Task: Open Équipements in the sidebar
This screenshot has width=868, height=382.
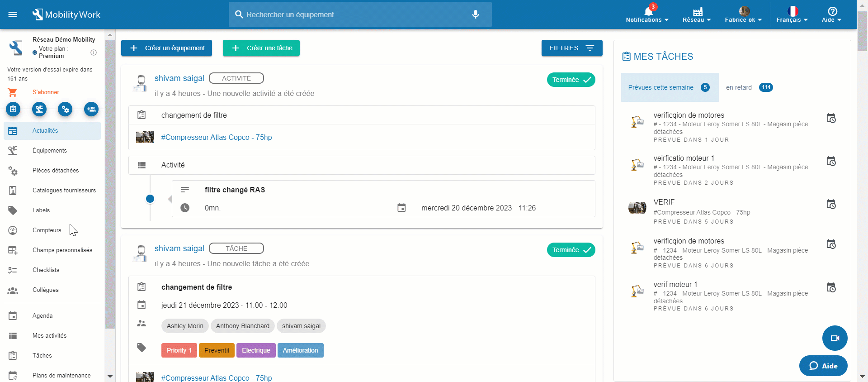Action: 50,151
